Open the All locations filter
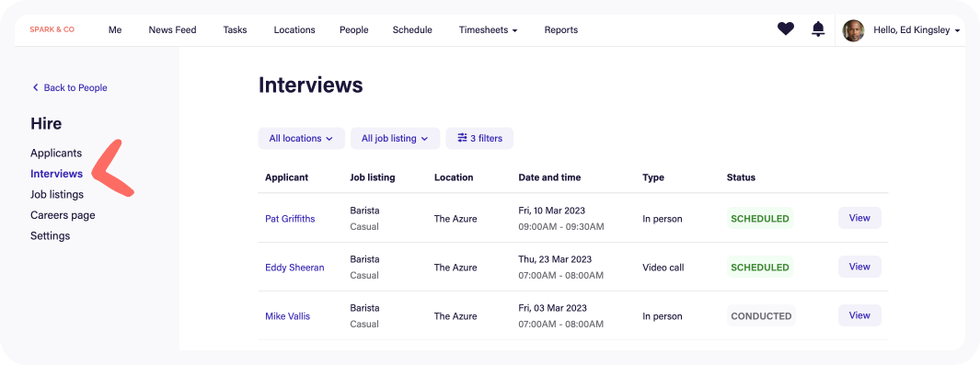Image resolution: width=980 pixels, height=365 pixels. [x=301, y=139]
